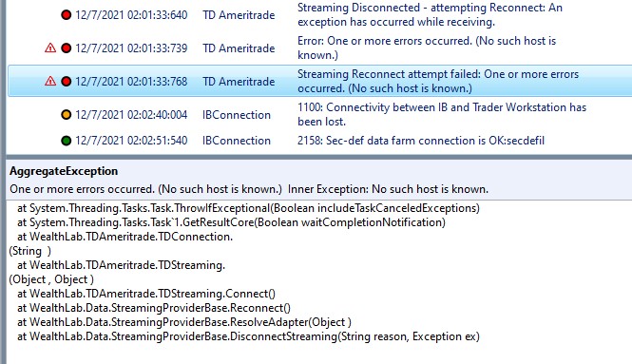This screenshot has height=364, width=632.
Task: Select the 'Streaming Disconnected' log message
Action: 430,14
